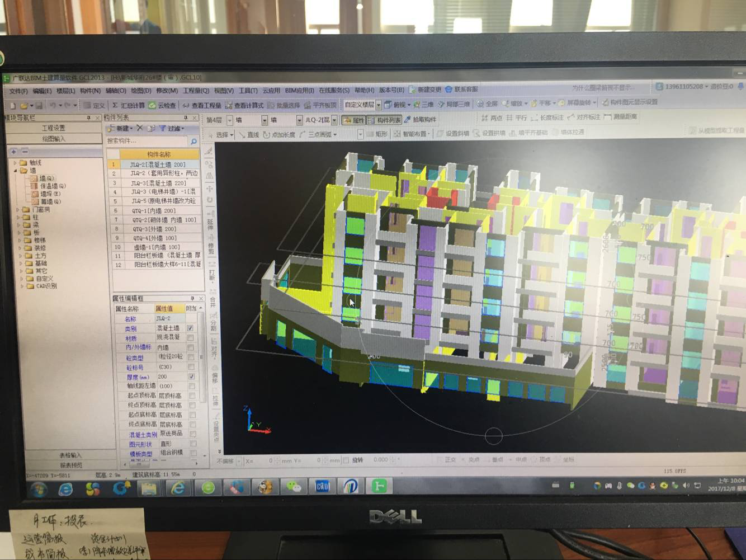Viewport: 746px width, 560px height.
Task: Click the 搜索构件 search field
Action: point(147,141)
